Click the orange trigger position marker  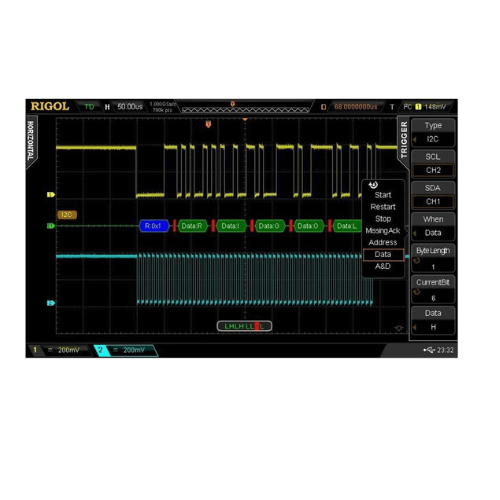click(x=208, y=124)
